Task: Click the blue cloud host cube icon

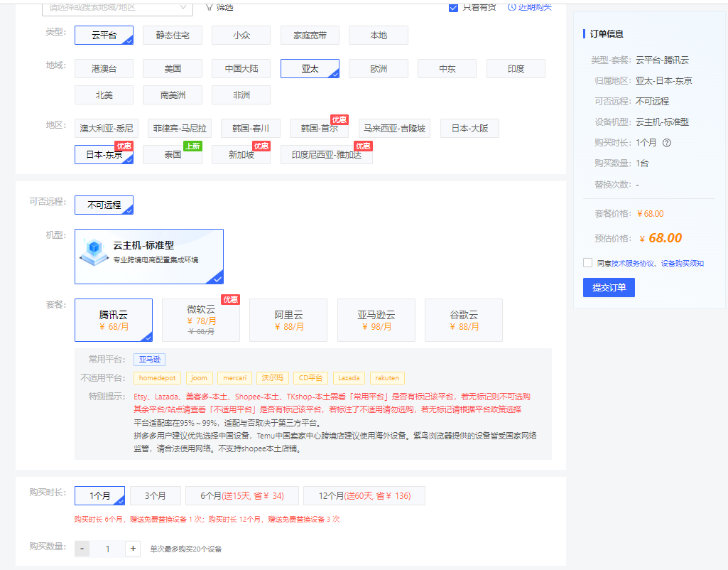Action: (94, 252)
